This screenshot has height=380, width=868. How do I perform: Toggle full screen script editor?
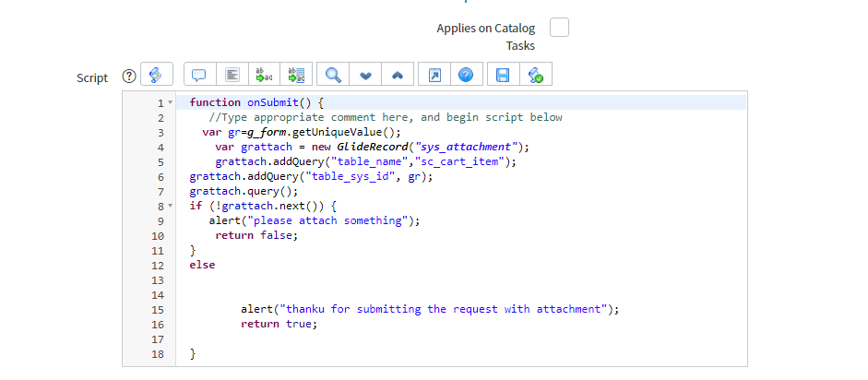434,76
